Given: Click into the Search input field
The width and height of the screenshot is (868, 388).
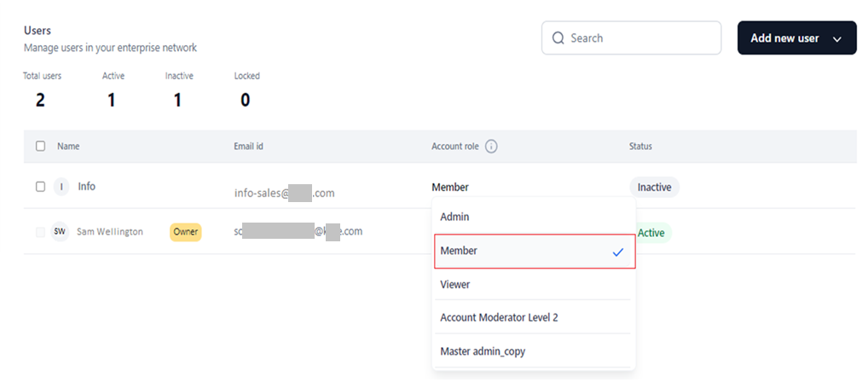Looking at the screenshot, I should point(639,38).
